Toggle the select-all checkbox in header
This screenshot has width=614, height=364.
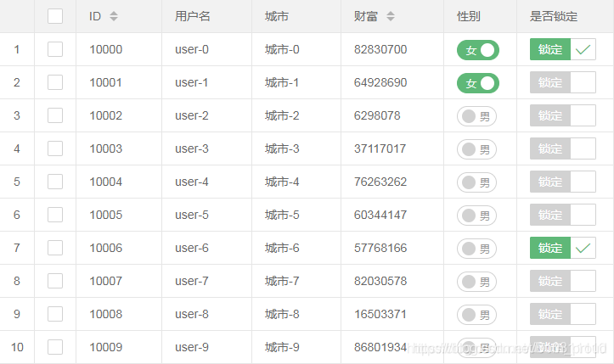tap(55, 16)
